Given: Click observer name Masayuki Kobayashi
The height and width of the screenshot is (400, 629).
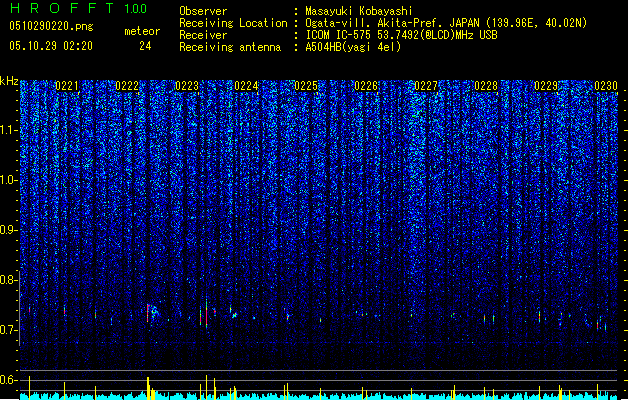Looking at the screenshot, I should pyautogui.click(x=359, y=11).
